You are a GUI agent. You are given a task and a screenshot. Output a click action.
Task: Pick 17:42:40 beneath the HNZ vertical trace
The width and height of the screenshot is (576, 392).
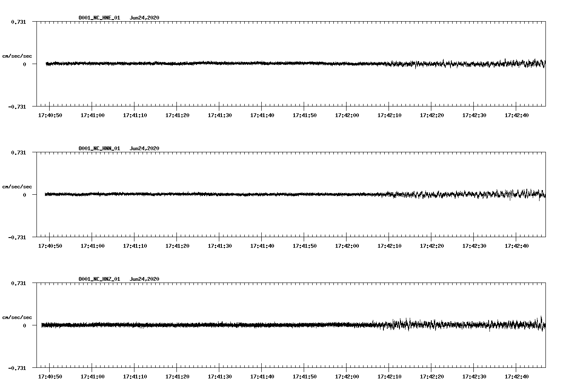pyautogui.click(x=517, y=376)
